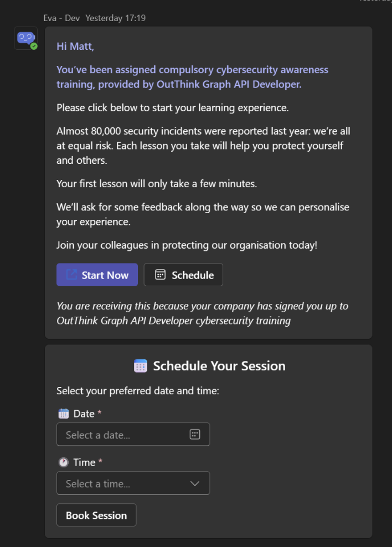392x547 pixels.
Task: Click the calendar icon inside Schedule button
Action: tap(160, 275)
